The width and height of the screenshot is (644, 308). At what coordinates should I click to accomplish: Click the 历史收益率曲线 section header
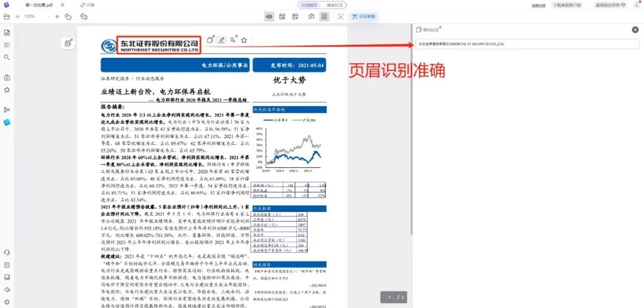(290, 110)
